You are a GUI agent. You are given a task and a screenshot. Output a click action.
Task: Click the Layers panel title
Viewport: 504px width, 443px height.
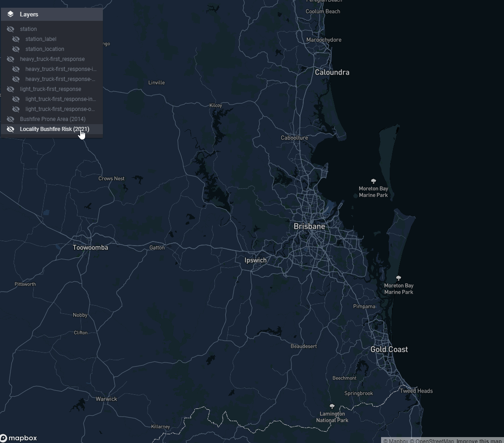[29, 14]
